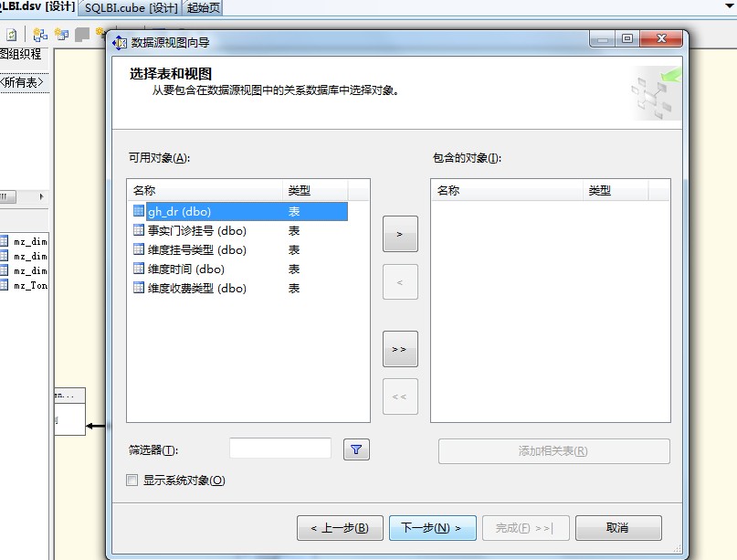
Task: Click the new named query toolbar icon
Action: (61, 35)
